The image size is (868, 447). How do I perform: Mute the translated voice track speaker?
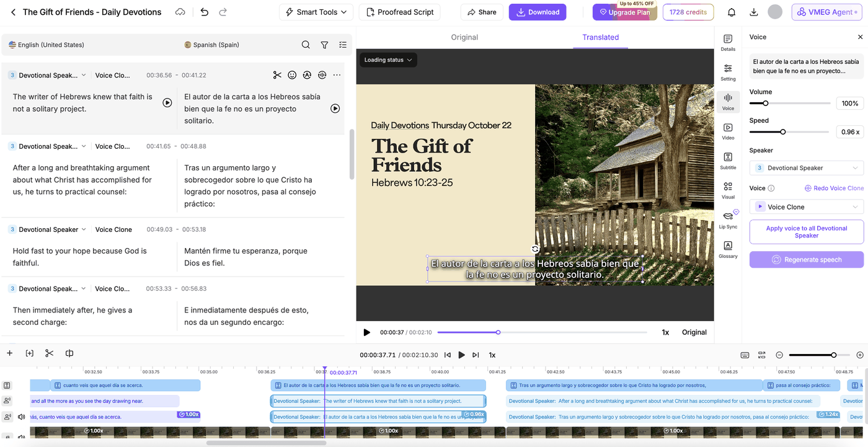coord(22,417)
